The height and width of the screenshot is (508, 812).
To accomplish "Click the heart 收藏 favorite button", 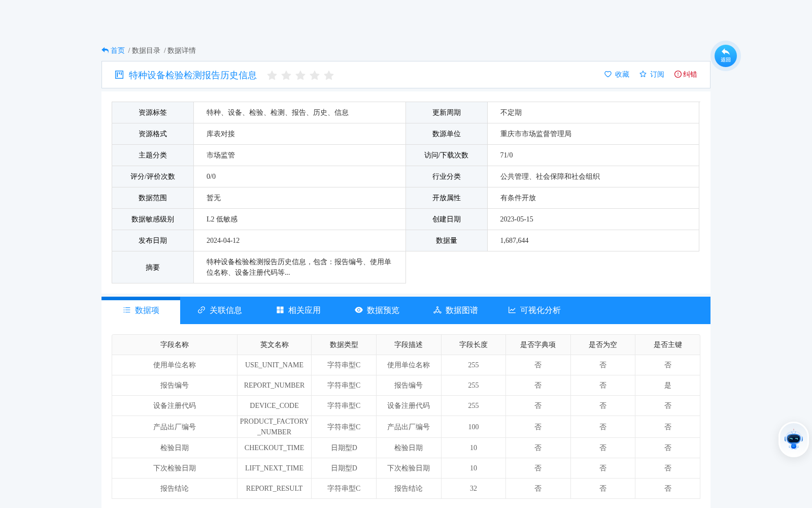I will [617, 74].
